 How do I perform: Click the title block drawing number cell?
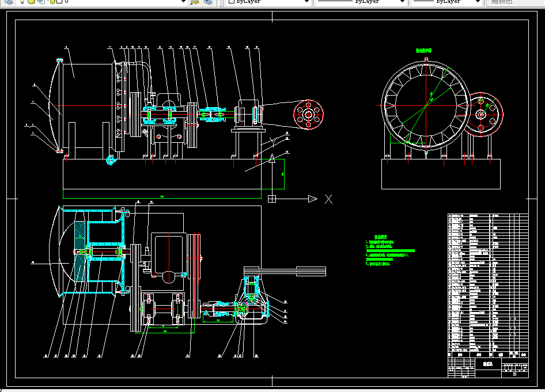coord(515,374)
